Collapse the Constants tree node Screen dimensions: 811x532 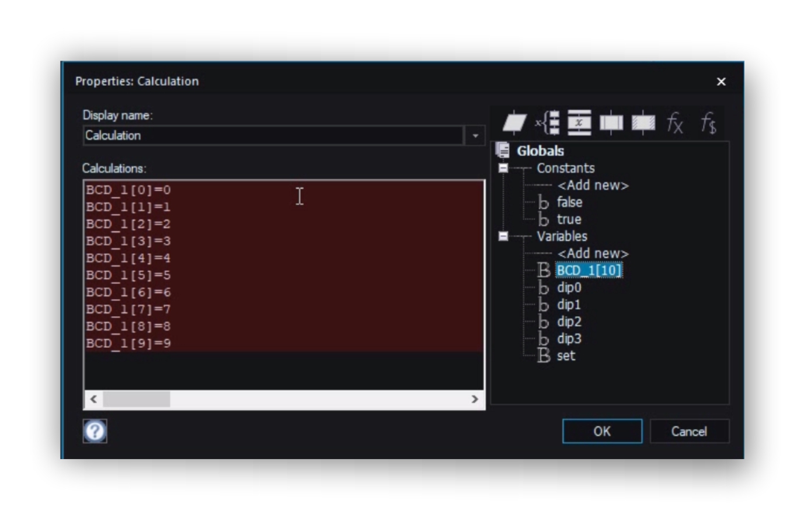pyautogui.click(x=503, y=168)
